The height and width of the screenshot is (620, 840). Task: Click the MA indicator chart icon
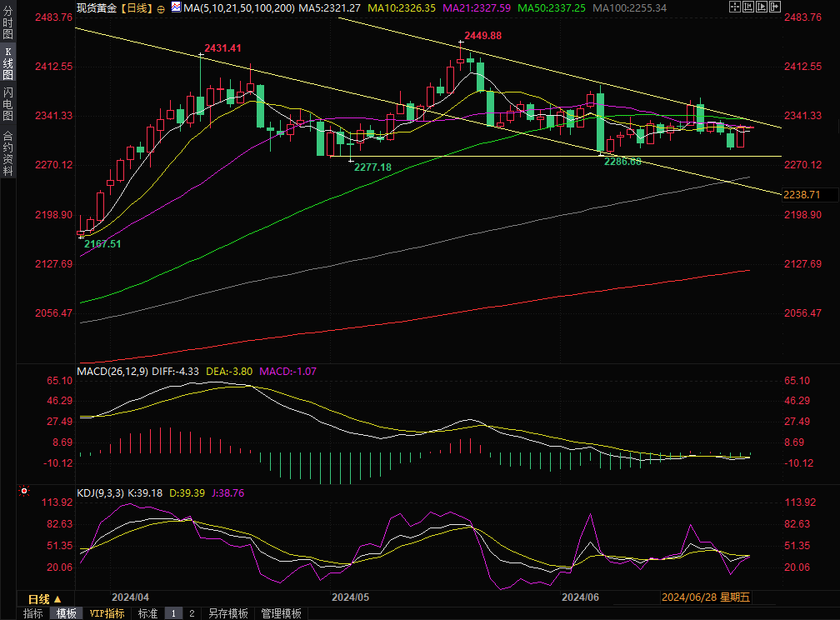pyautogui.click(x=175, y=7)
